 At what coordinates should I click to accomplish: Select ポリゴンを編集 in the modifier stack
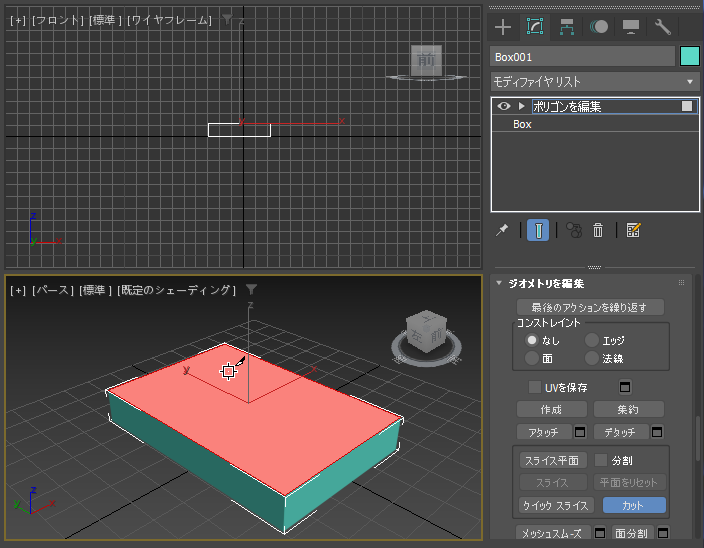click(x=567, y=106)
